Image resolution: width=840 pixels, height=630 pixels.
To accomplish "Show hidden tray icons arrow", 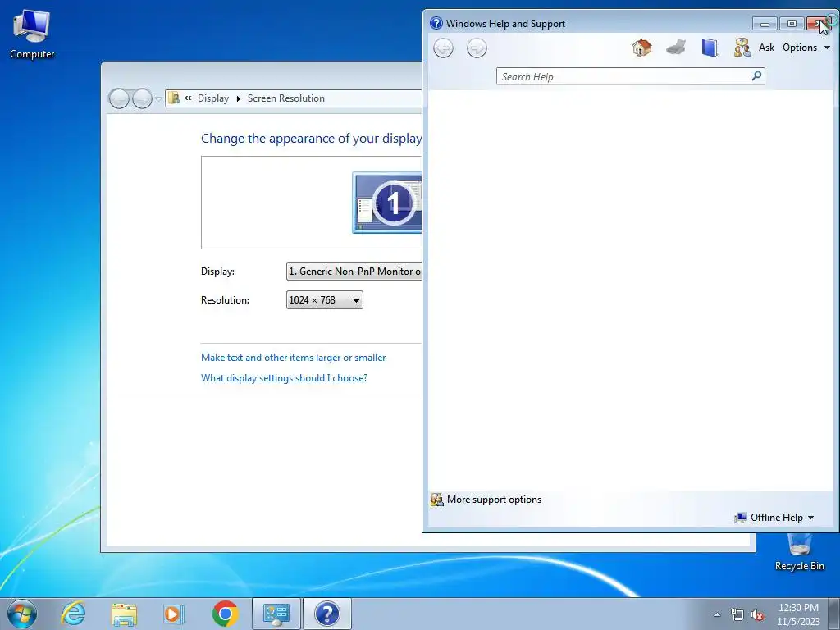I will click(x=717, y=614).
